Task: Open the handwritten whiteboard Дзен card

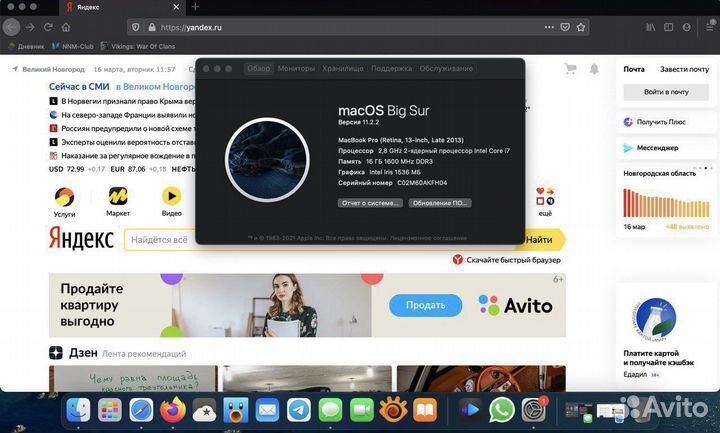Action: pos(133,379)
